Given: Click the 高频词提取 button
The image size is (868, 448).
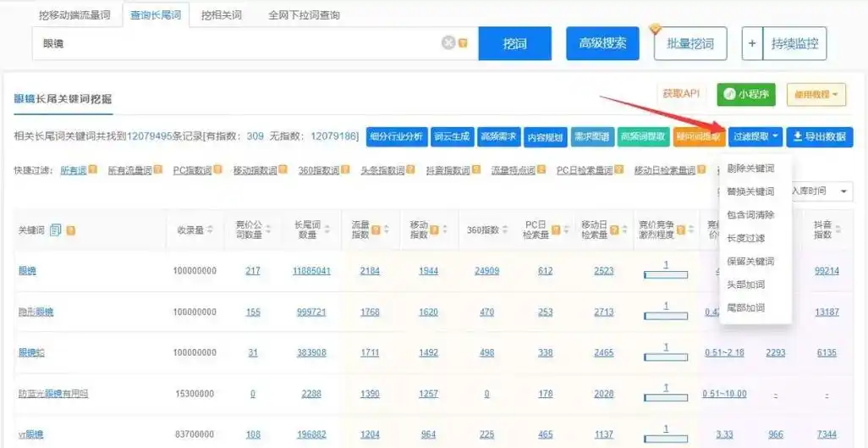Looking at the screenshot, I should (x=643, y=136).
